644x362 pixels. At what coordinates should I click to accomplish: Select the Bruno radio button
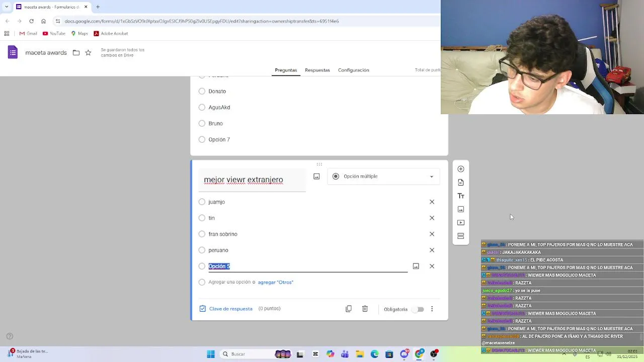pyautogui.click(x=202, y=124)
